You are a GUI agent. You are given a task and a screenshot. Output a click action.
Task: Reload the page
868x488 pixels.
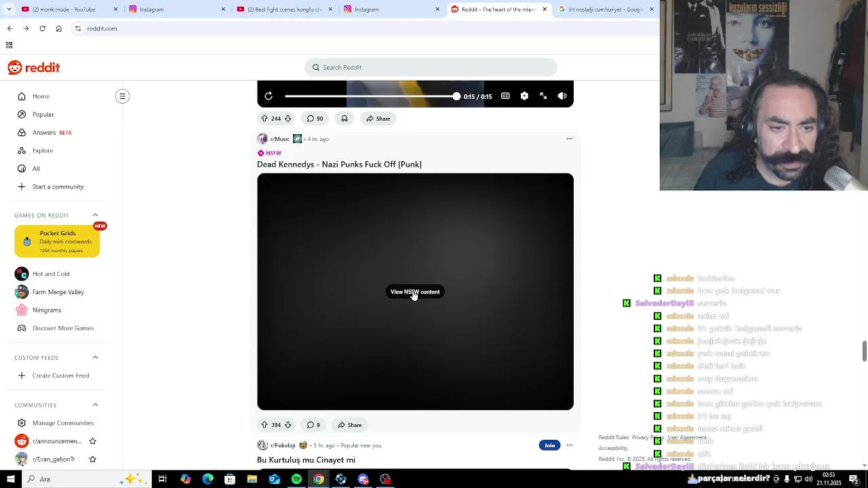click(x=42, y=28)
